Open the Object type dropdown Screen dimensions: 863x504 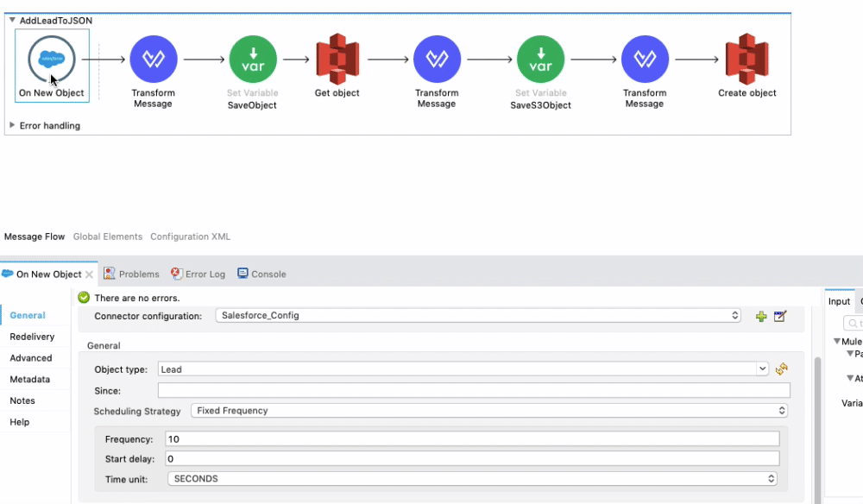tap(763, 369)
